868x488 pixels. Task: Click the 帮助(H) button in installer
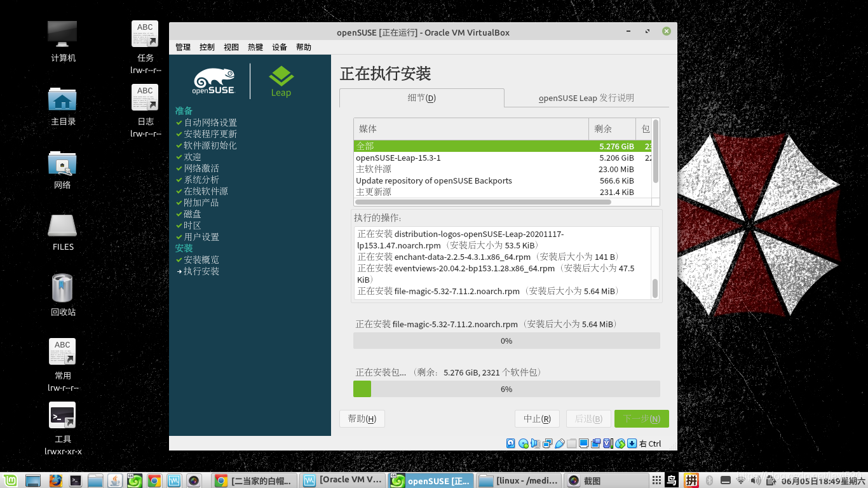pyautogui.click(x=362, y=419)
